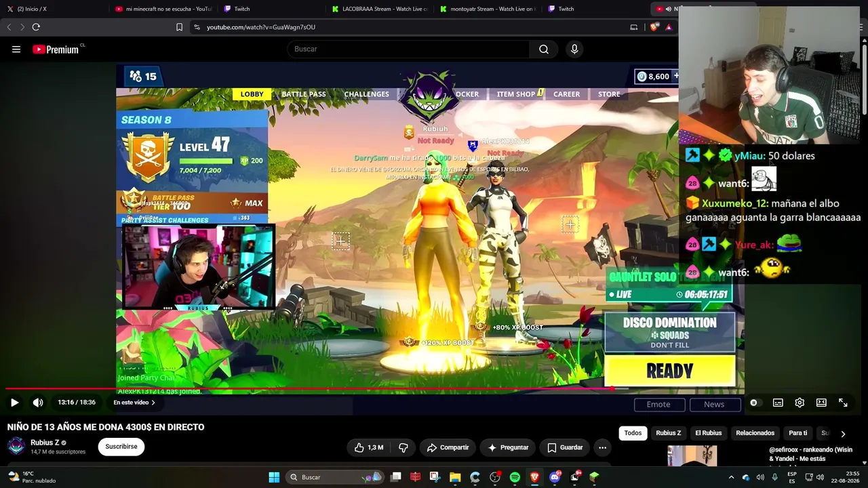Click the '13:16 / 18:36' time display
This screenshot has height=488, width=868.
click(77, 403)
